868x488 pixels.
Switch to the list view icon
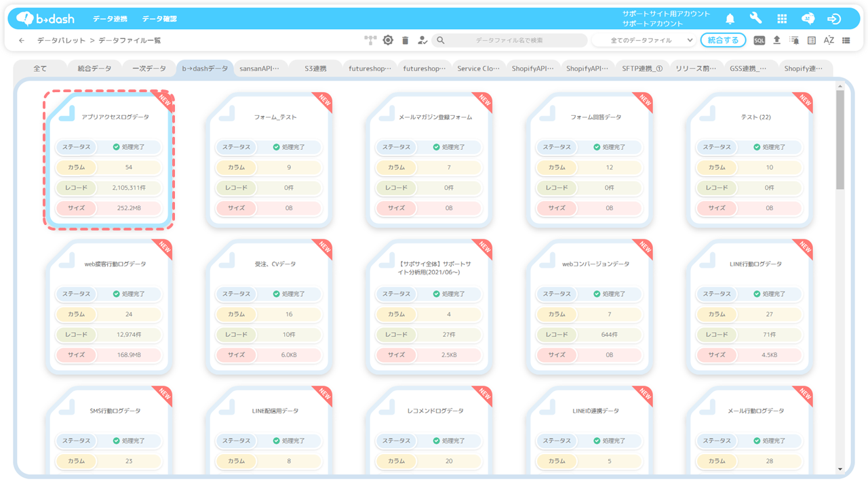click(846, 41)
